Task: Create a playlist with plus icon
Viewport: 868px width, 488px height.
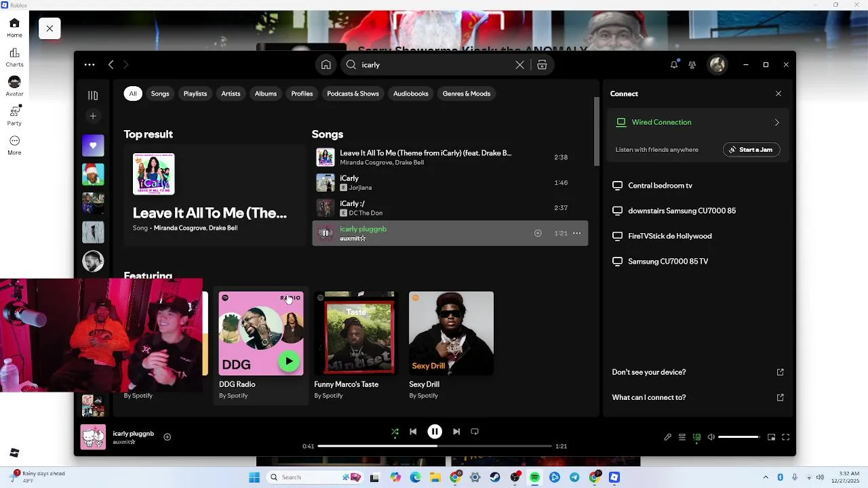Action: point(93,116)
